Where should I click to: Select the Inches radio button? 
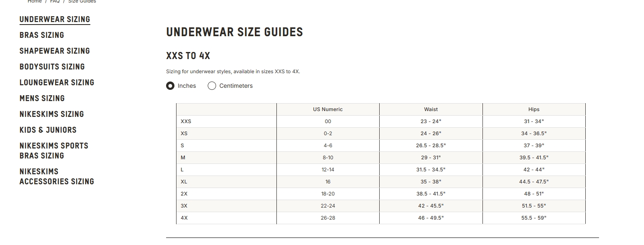pyautogui.click(x=170, y=86)
